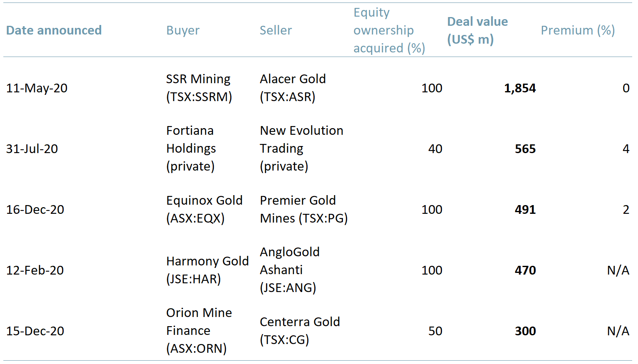Viewport: 638px width, 364px height.
Task: Click the Fortiana Holdings (private) buyer cell
Action: pos(191,149)
